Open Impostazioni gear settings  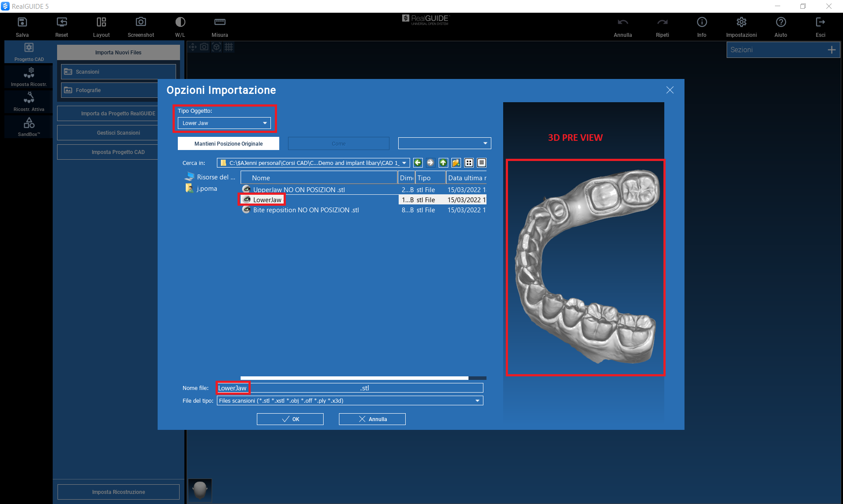(x=741, y=22)
